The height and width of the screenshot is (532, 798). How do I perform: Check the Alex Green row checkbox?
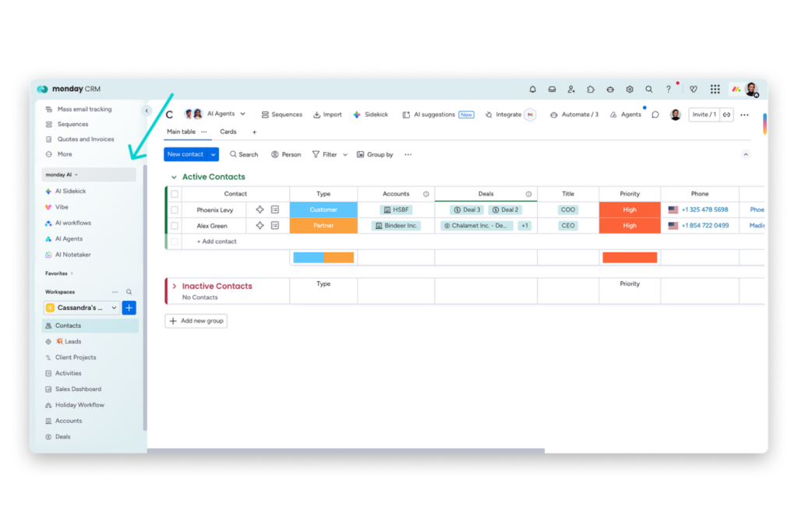[175, 225]
